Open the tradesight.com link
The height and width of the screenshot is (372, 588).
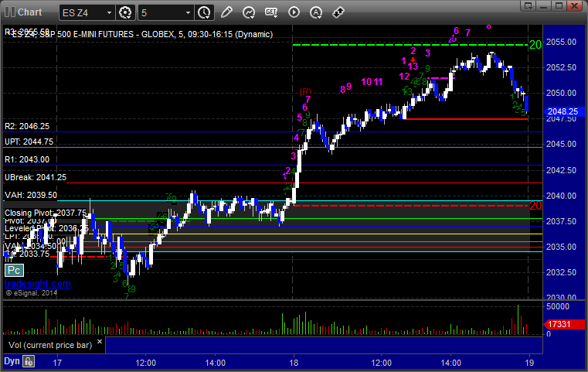tap(38, 283)
